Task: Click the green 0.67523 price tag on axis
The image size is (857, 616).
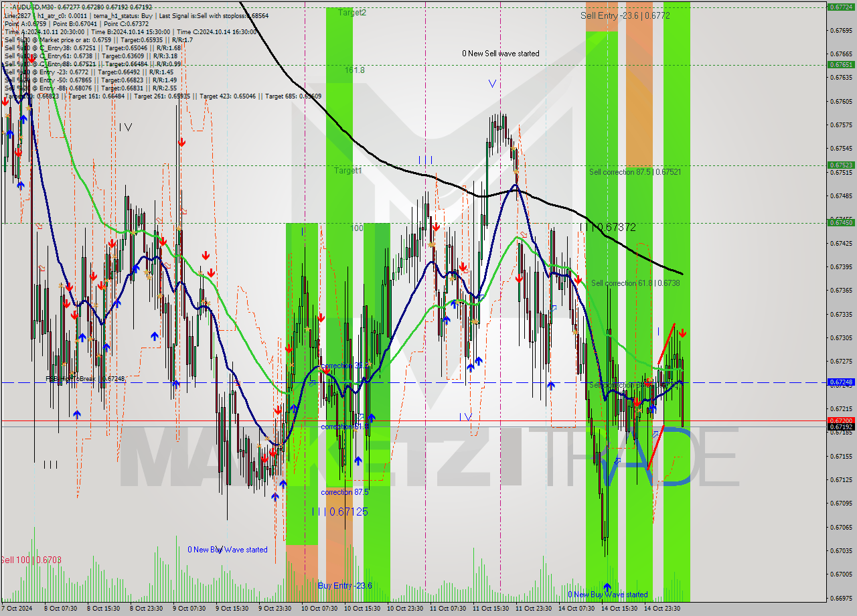Action: (840, 165)
